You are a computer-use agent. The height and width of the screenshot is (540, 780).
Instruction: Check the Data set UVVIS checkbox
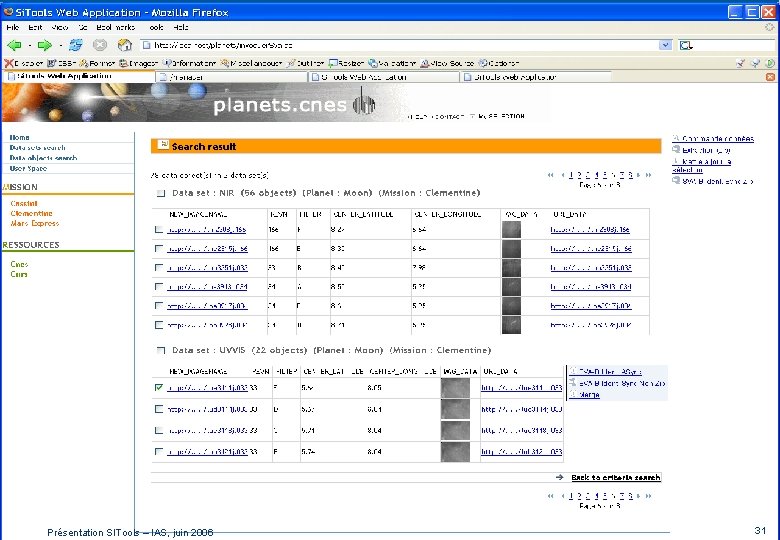pos(161,351)
